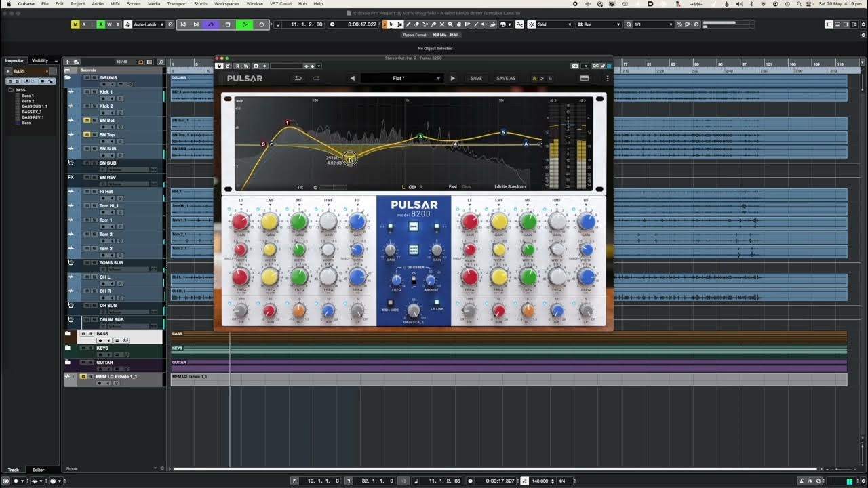Collapse the DRUMS folder track
Image resolution: width=868 pixels, height=488 pixels.
click(x=68, y=78)
